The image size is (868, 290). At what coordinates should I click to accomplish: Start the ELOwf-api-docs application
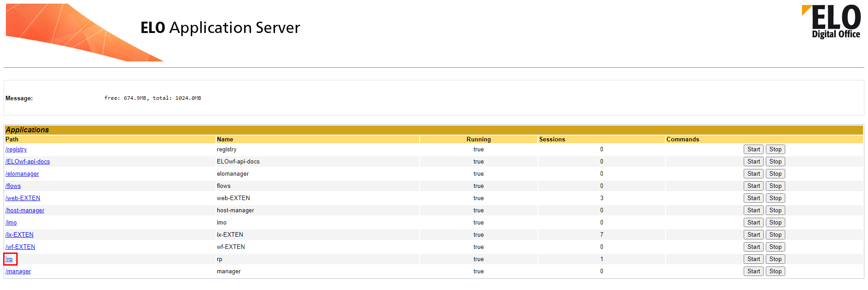click(754, 162)
